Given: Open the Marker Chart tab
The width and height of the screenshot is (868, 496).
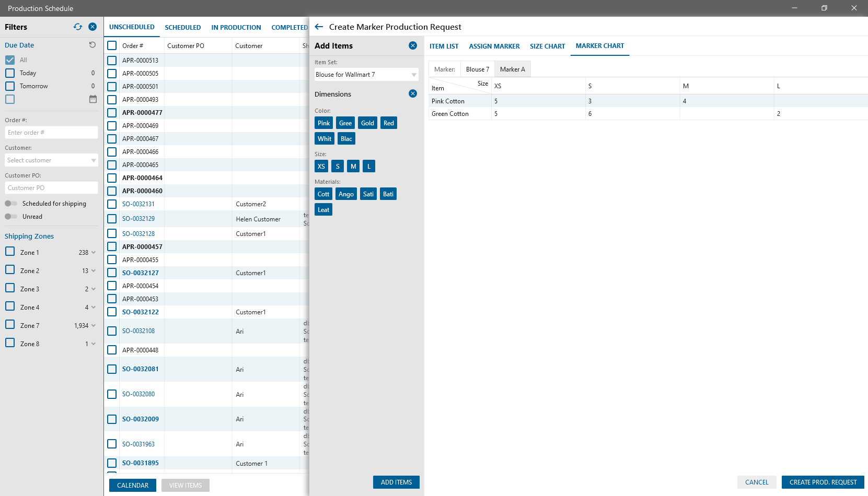Looking at the screenshot, I should 600,46.
